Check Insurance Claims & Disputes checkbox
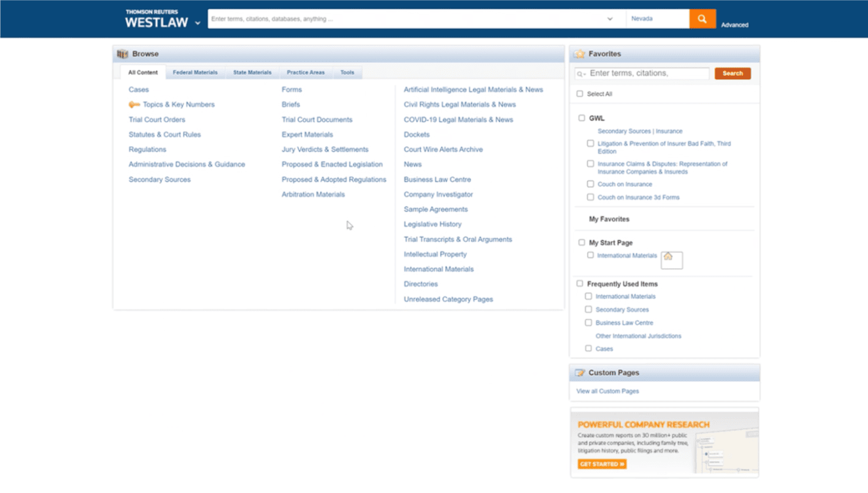The width and height of the screenshot is (868, 493). (590, 164)
